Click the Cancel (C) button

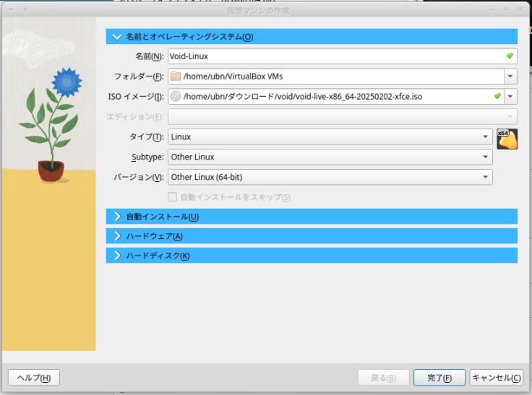click(497, 378)
